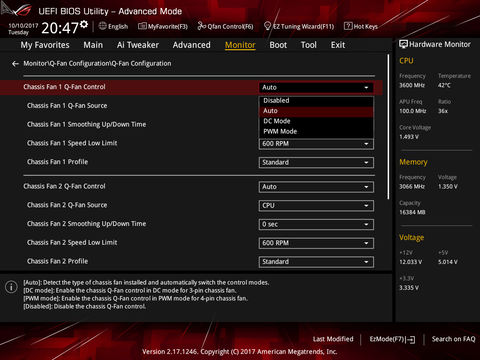Open Chassis Fan 2 Speed Low Limit dropdown
The width and height of the screenshot is (480, 360).
point(316,243)
